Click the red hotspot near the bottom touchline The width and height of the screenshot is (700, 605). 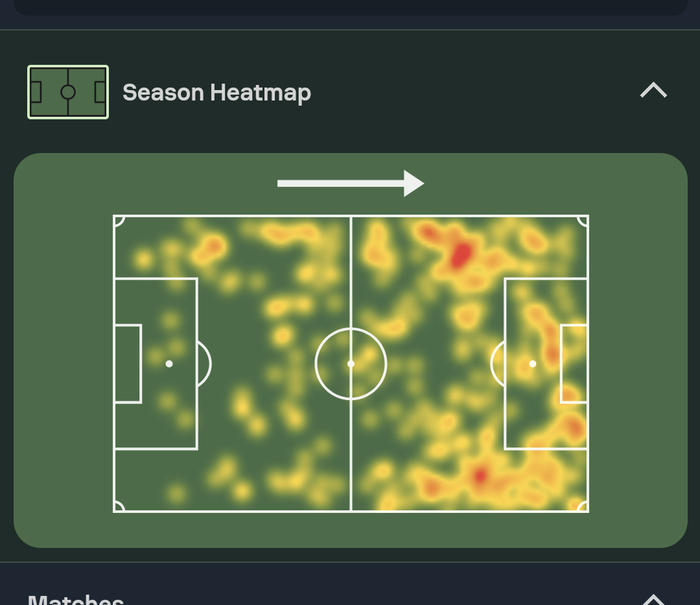point(480,477)
